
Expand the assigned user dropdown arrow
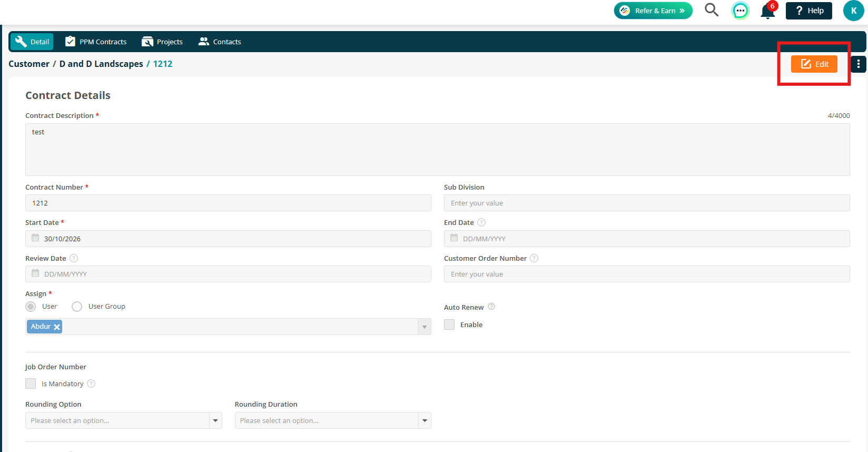[425, 327]
